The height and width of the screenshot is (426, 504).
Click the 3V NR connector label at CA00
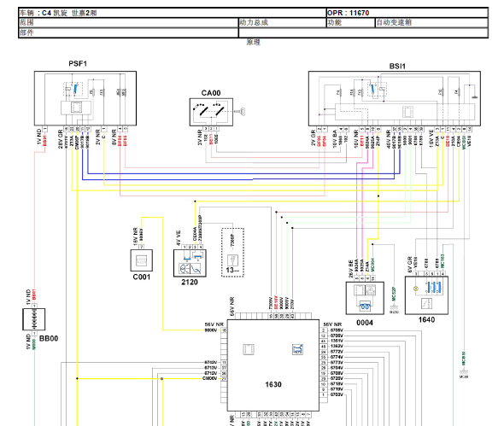200,137
